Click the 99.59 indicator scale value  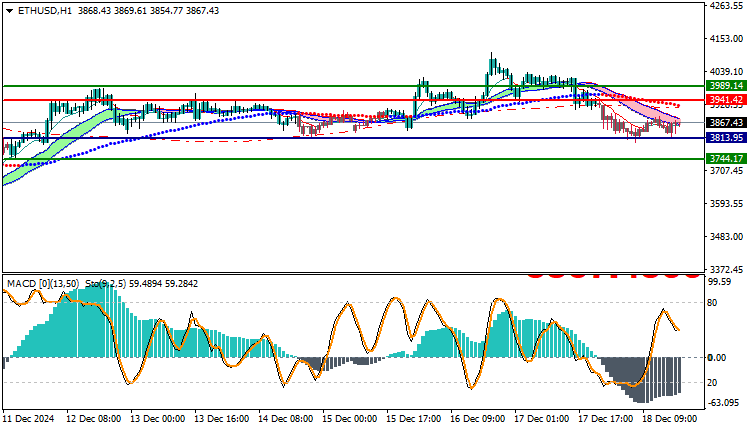click(719, 282)
